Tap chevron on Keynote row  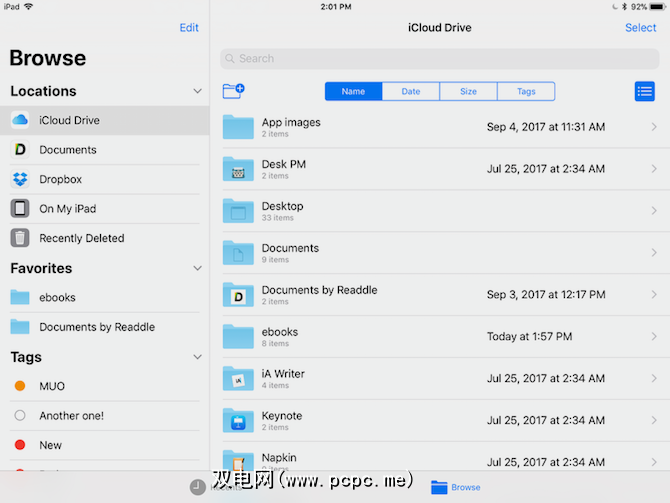point(654,420)
